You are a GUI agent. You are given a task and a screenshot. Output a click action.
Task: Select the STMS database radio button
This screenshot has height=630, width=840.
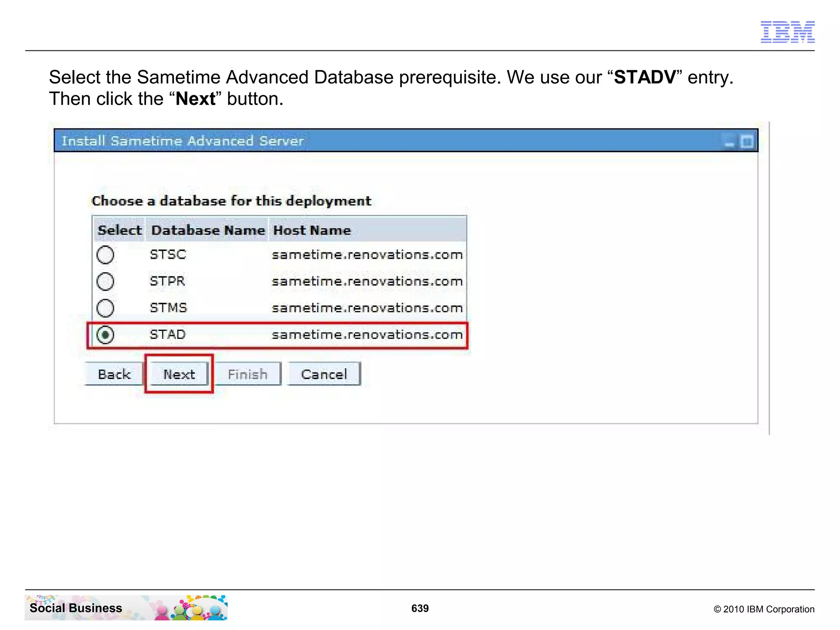click(x=105, y=308)
